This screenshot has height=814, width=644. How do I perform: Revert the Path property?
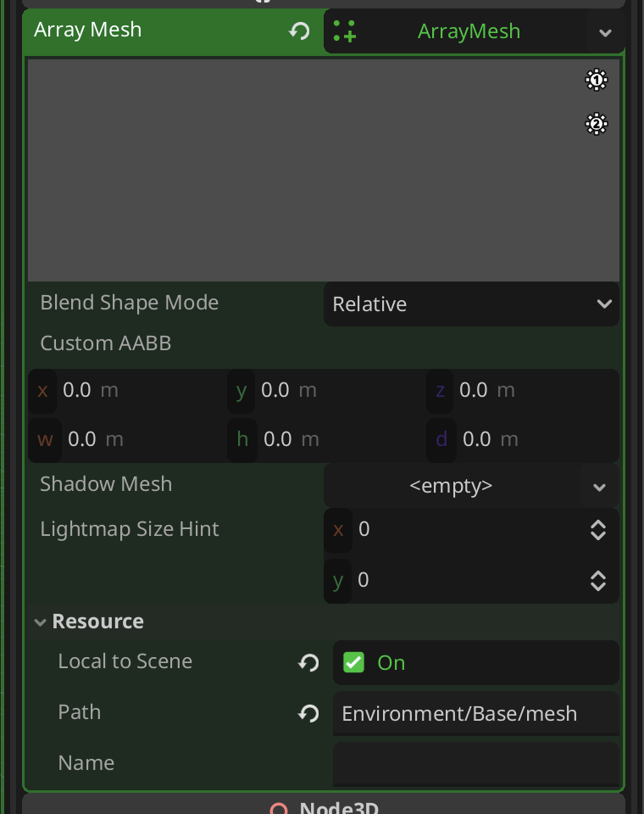tap(308, 714)
